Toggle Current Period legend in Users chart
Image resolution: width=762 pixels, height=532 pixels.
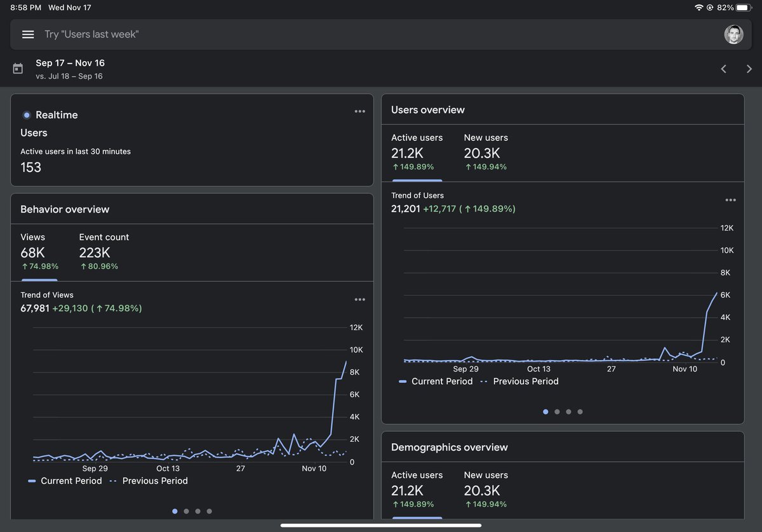(436, 382)
